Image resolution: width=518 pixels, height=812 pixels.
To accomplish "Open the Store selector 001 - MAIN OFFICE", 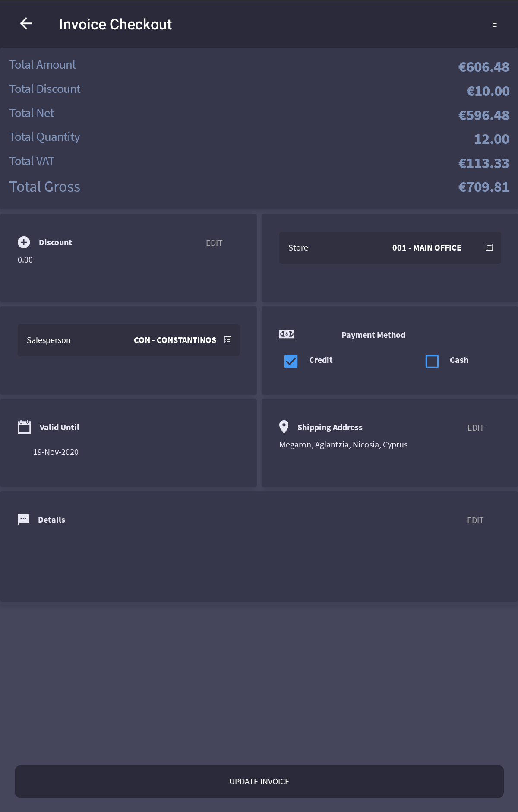I will tap(426, 248).
